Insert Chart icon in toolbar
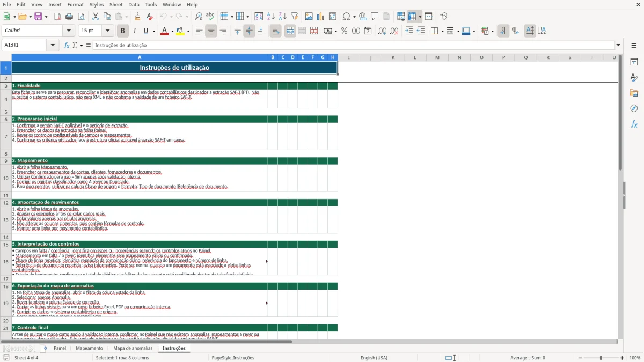The width and height of the screenshot is (644, 362). (321, 17)
